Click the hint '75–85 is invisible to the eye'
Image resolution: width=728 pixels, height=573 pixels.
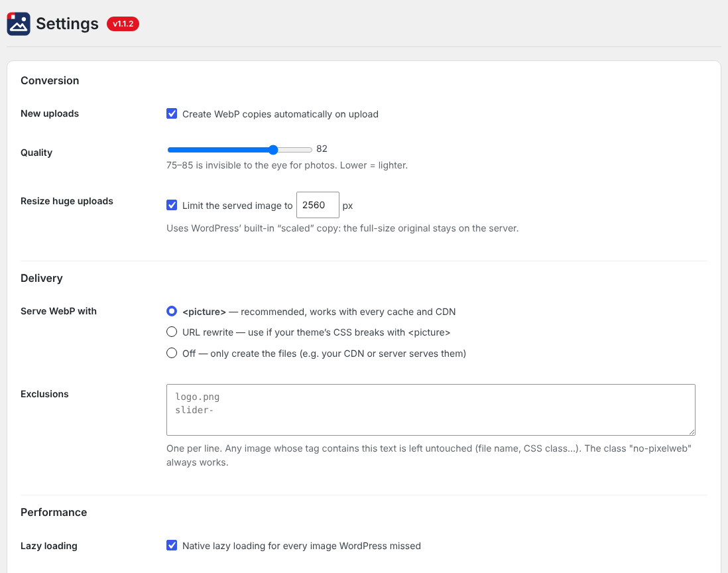pos(287,165)
